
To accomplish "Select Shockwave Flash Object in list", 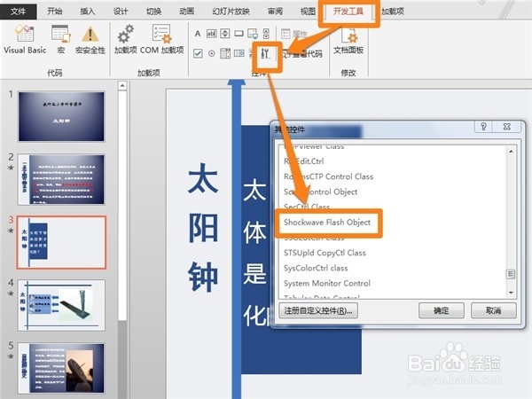I will [327, 223].
